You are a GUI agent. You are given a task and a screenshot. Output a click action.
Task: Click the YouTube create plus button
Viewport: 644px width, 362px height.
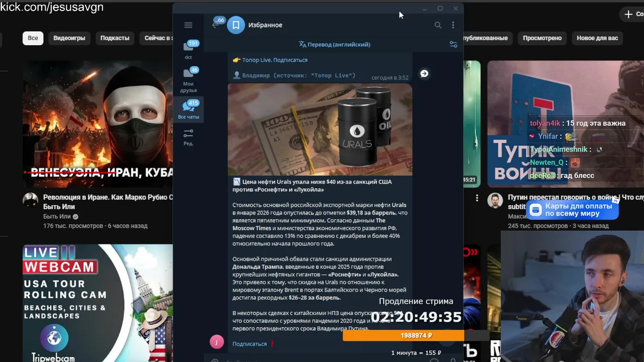pos(632,14)
